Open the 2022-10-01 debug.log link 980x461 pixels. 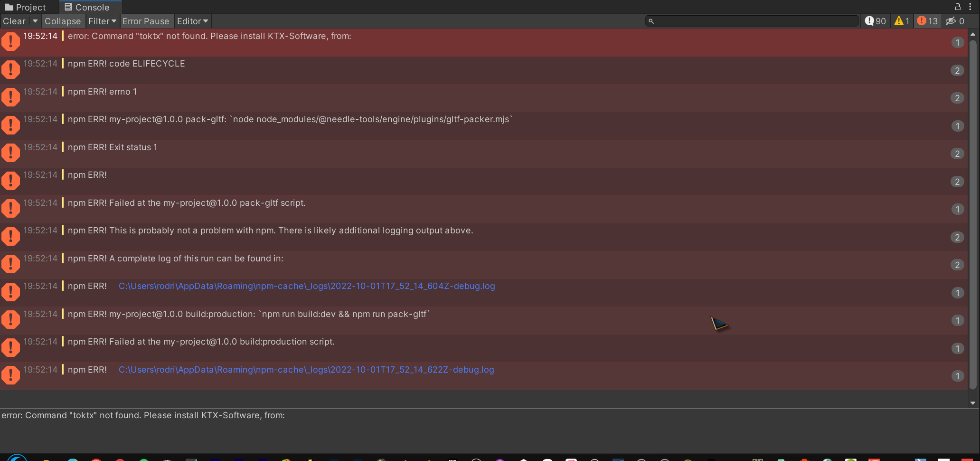(x=306, y=286)
